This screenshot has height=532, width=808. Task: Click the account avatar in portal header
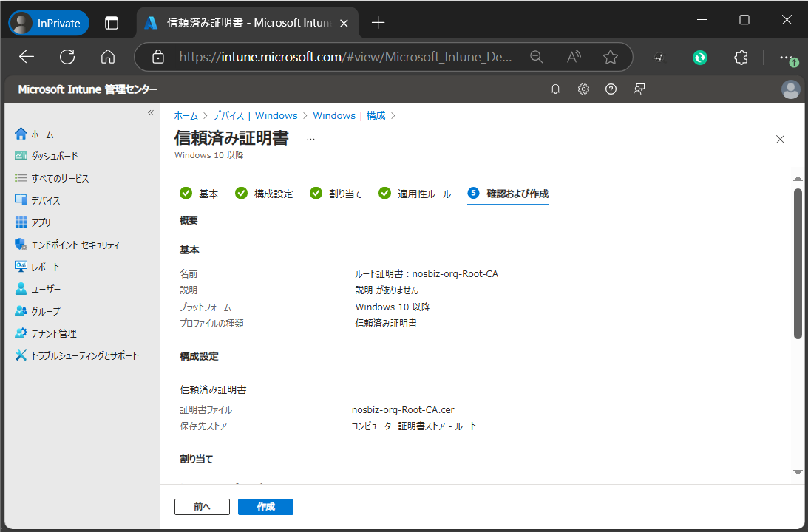790,89
